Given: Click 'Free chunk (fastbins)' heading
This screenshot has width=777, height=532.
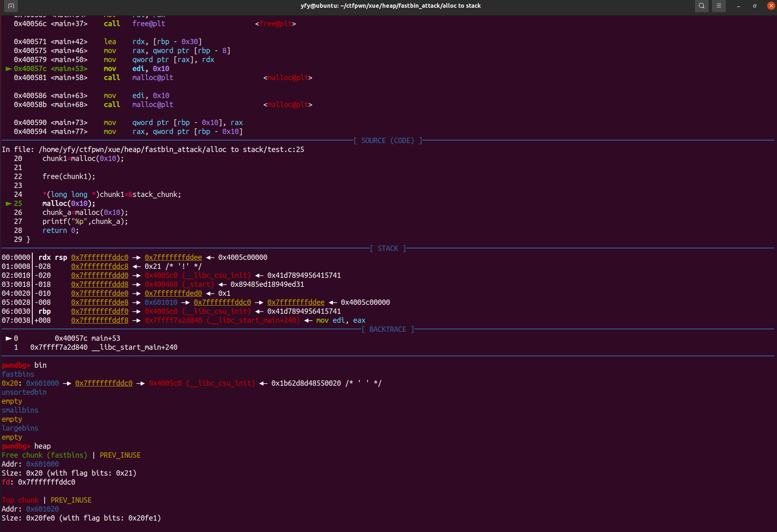Looking at the screenshot, I should click(45, 455).
